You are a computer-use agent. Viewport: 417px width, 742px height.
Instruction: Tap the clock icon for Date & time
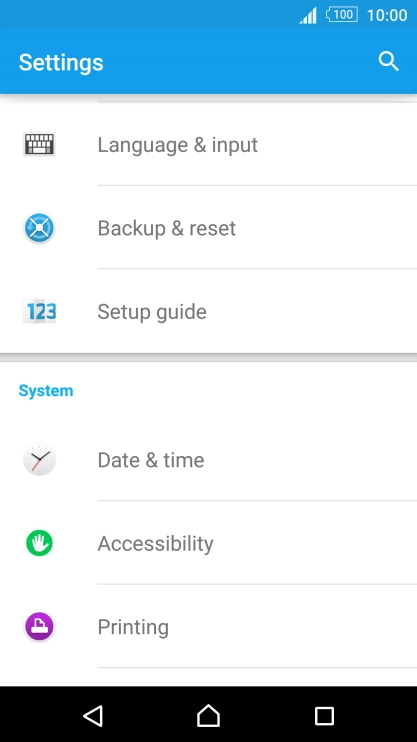39,459
